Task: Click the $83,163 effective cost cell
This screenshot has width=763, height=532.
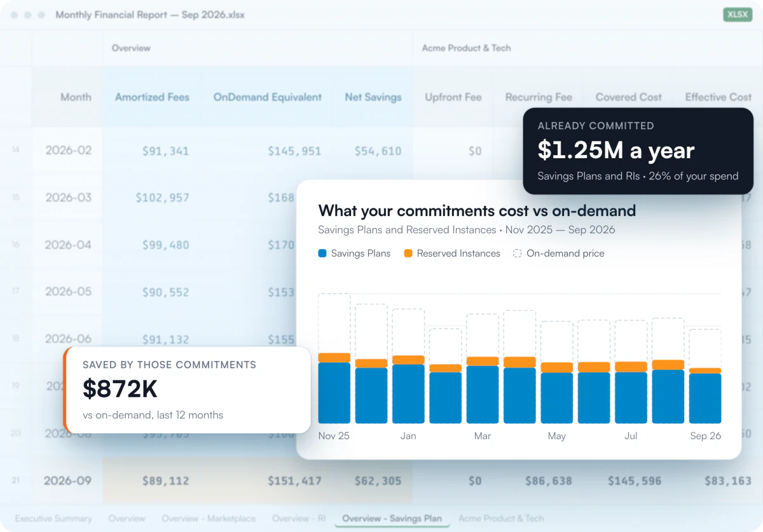Action: [x=727, y=481]
